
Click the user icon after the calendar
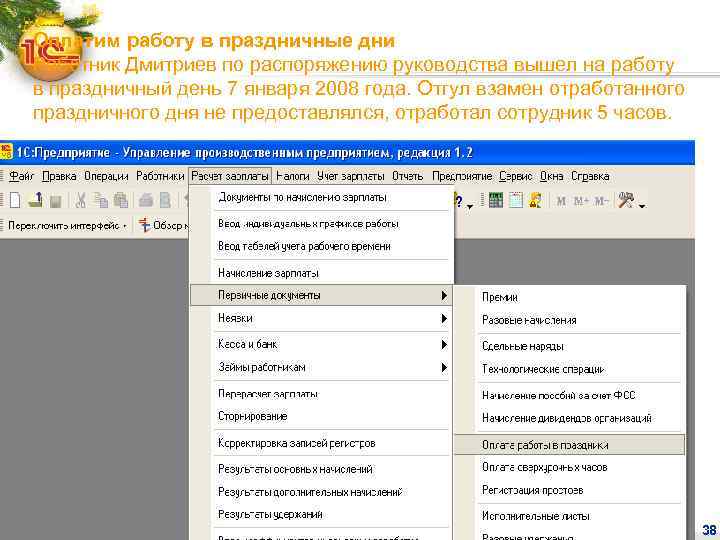535,201
